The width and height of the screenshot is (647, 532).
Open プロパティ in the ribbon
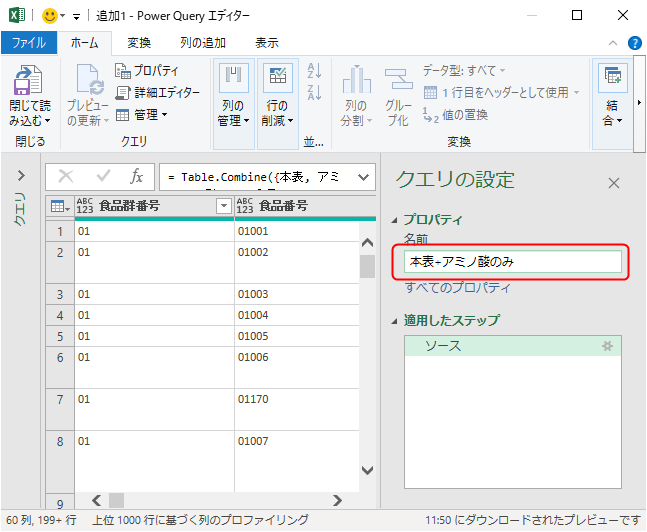pos(146,71)
